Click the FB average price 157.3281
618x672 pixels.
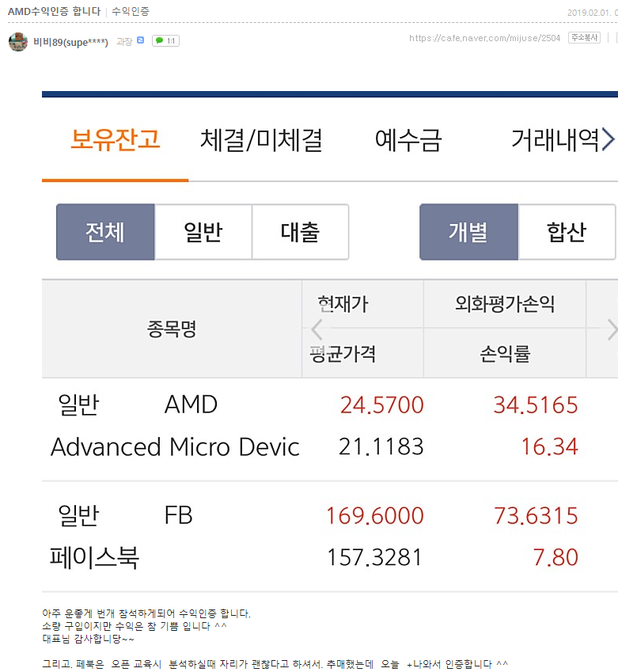375,557
